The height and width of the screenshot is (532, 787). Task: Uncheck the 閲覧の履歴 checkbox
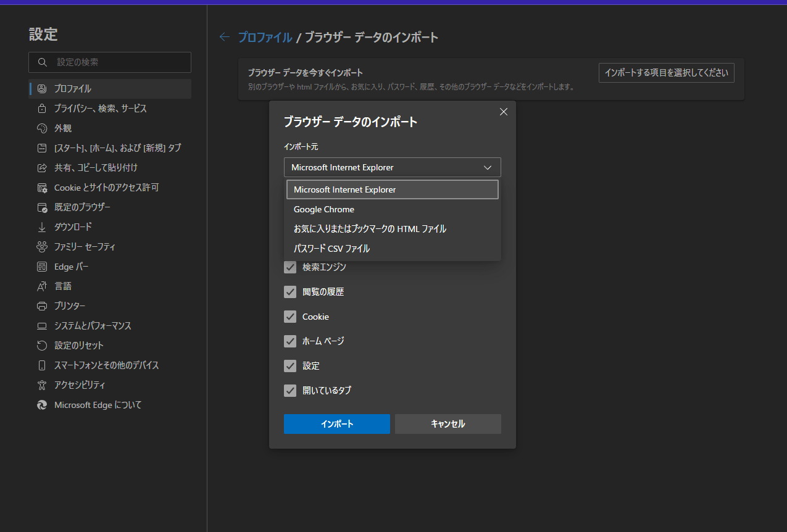(x=290, y=292)
